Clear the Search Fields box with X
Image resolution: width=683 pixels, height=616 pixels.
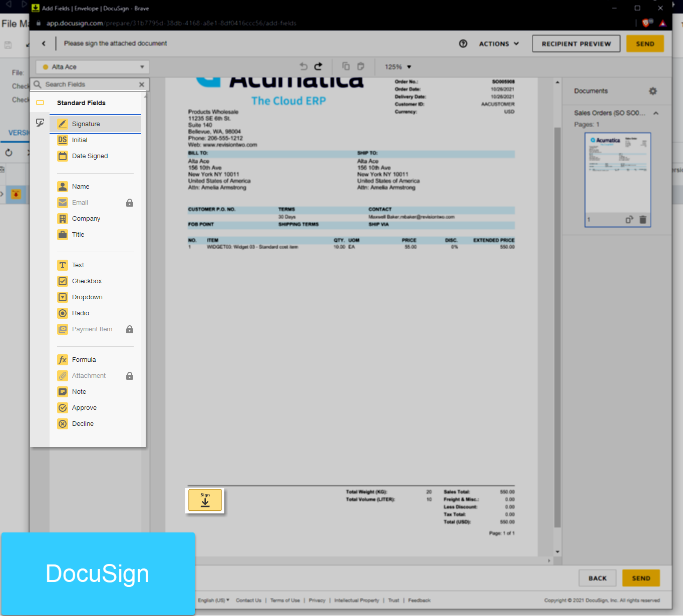point(142,85)
